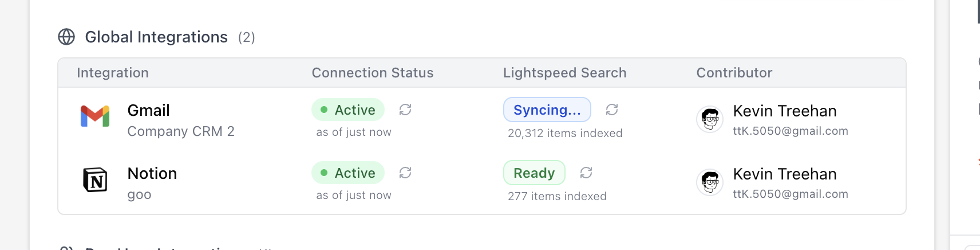The image size is (980, 250).
Task: Click Kevin Treehan's avatar in Gmail row
Action: (710, 119)
